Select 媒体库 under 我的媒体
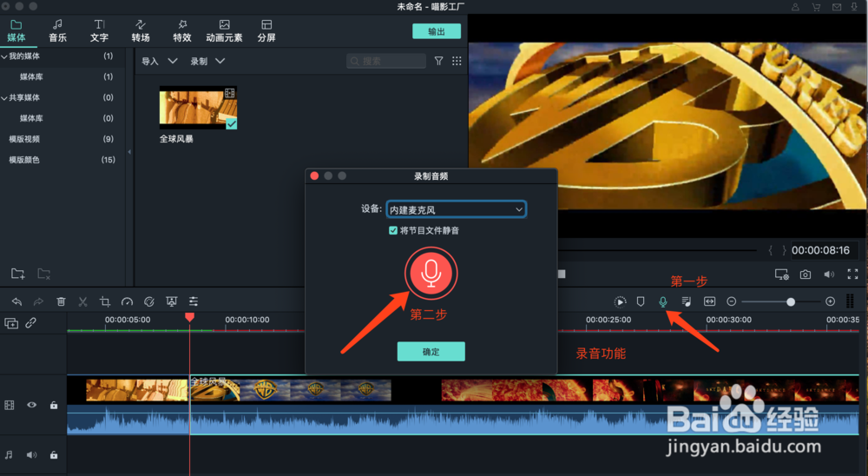This screenshot has width=868, height=476. click(31, 77)
